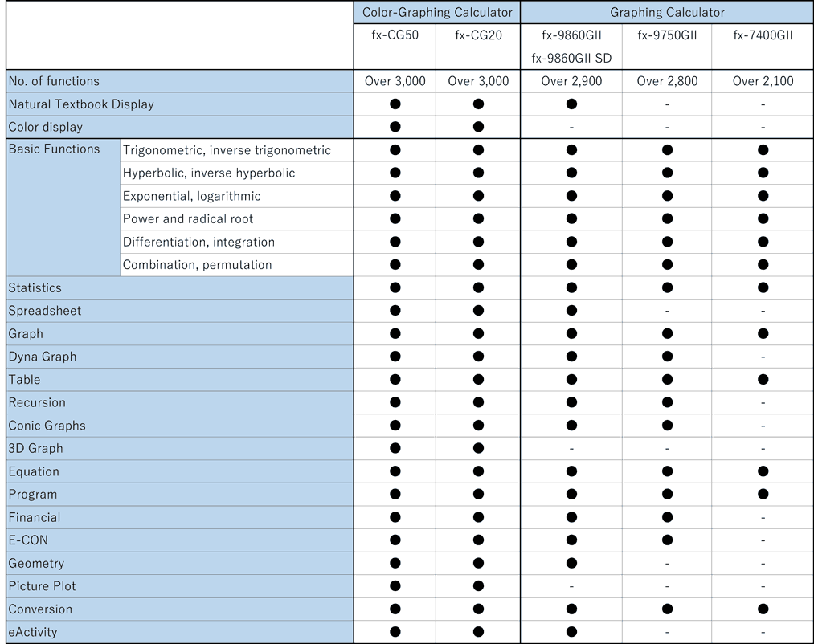Click the Color display dot for fx-CG50
Screen dimensions: 814x644
coord(395,127)
